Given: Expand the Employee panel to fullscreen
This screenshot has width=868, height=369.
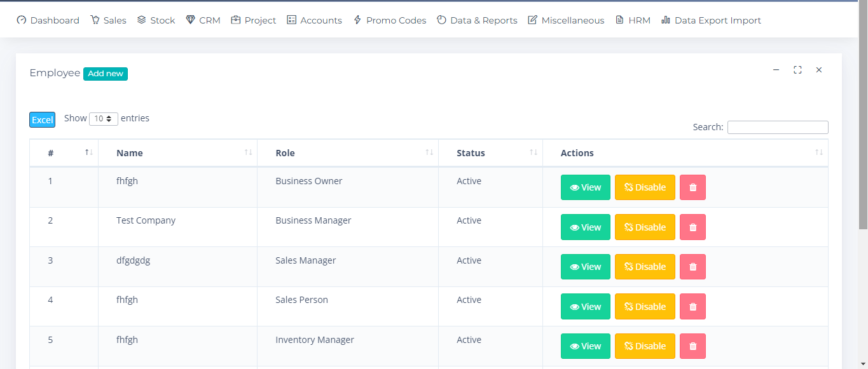Looking at the screenshot, I should click(x=797, y=70).
